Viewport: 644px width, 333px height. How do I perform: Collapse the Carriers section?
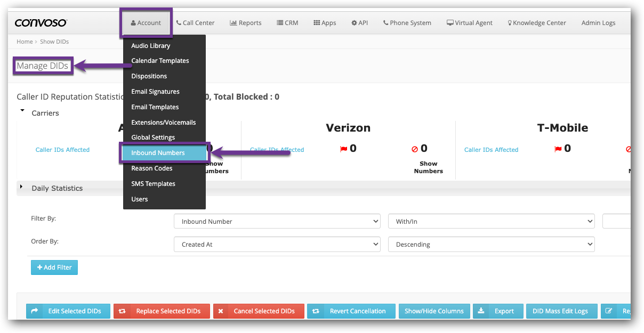(22, 111)
